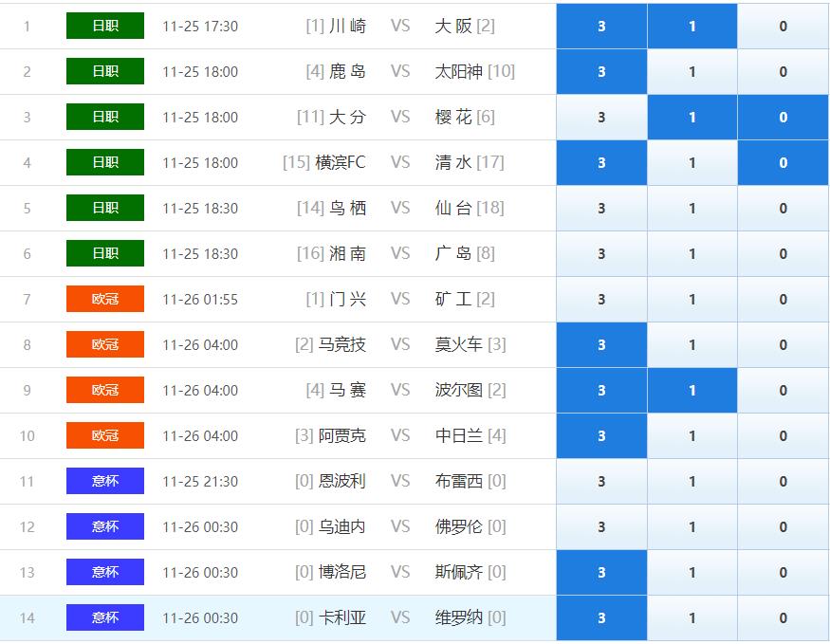Choose draw 1 for 湘南 vs 广岛
The height and width of the screenshot is (644, 830).
tap(692, 254)
